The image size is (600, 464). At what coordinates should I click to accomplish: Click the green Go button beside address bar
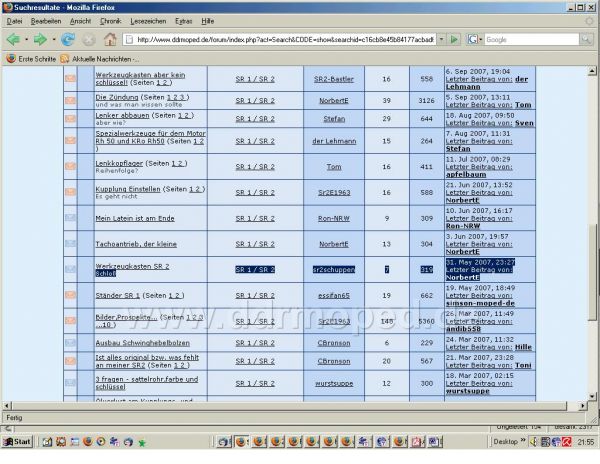click(x=454, y=39)
